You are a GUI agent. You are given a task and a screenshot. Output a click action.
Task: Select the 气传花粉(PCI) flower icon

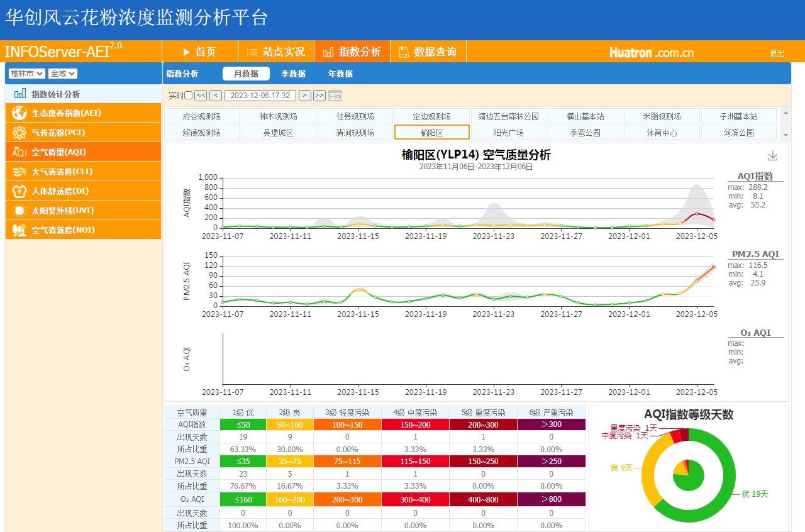click(x=19, y=133)
